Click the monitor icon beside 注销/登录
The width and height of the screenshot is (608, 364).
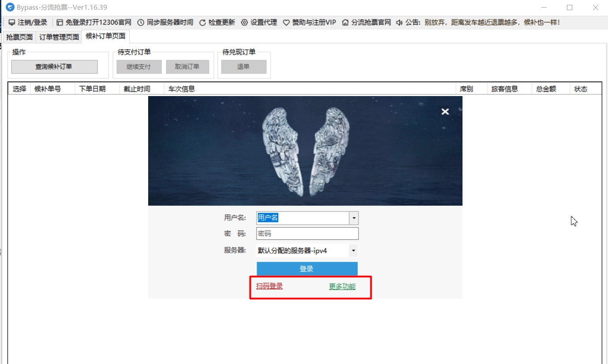[12, 22]
